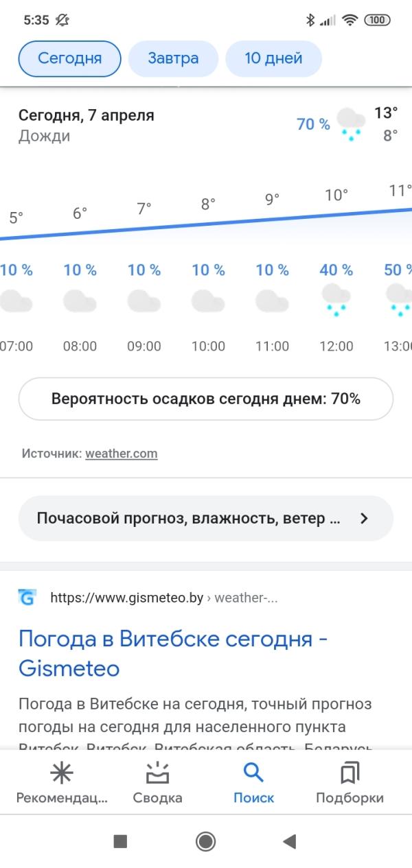412x868 pixels.
Task: Expand Почасовой прогноз, влажность, ветер chevron
Action: [x=364, y=519]
